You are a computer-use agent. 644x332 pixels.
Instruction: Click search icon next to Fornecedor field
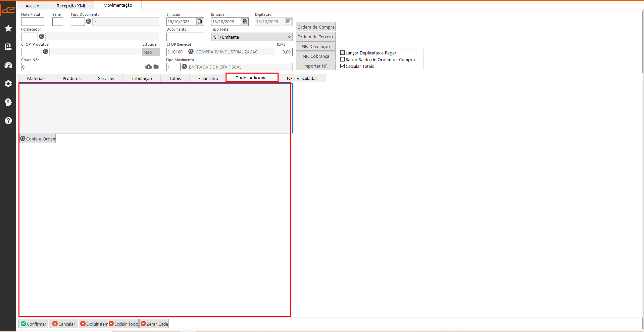(x=42, y=36)
